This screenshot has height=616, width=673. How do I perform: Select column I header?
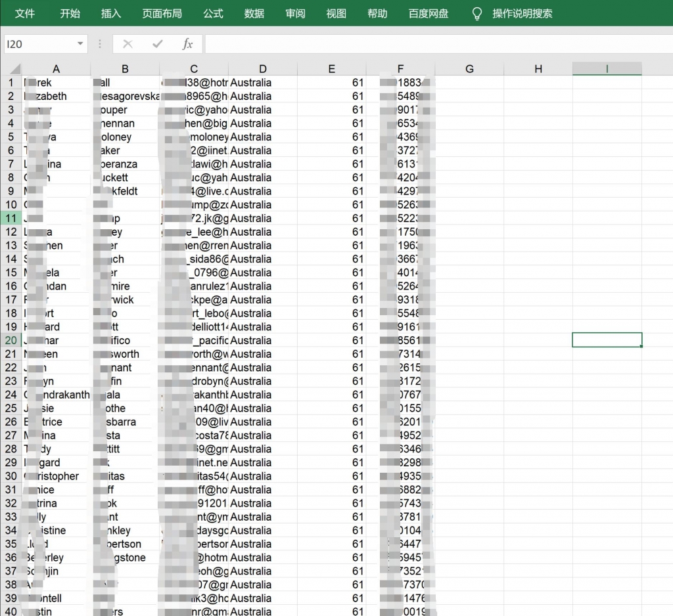[x=607, y=69]
